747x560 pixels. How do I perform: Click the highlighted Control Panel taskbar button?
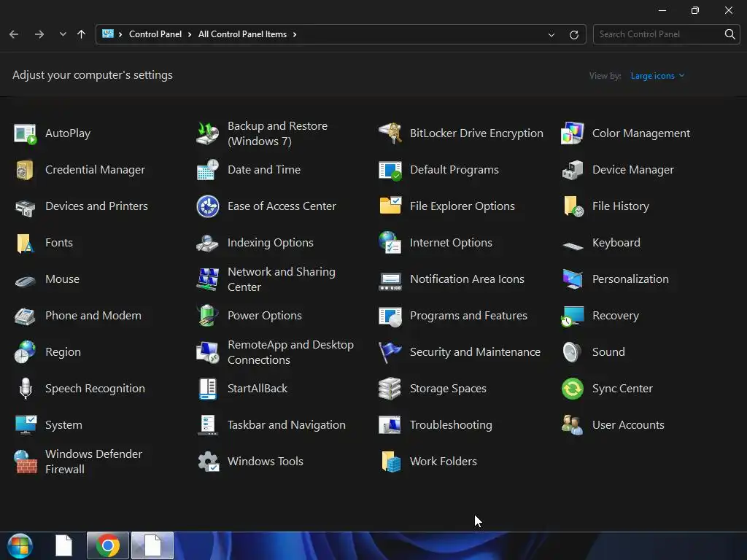[x=152, y=545]
